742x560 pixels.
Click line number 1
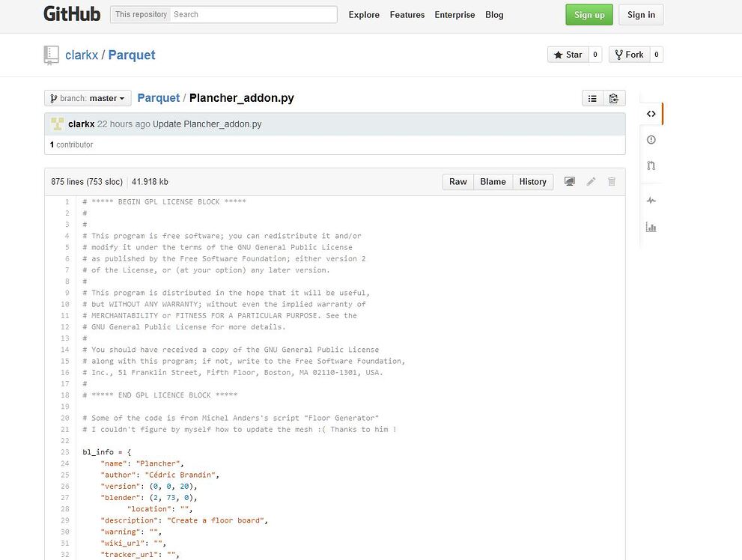[x=67, y=202]
